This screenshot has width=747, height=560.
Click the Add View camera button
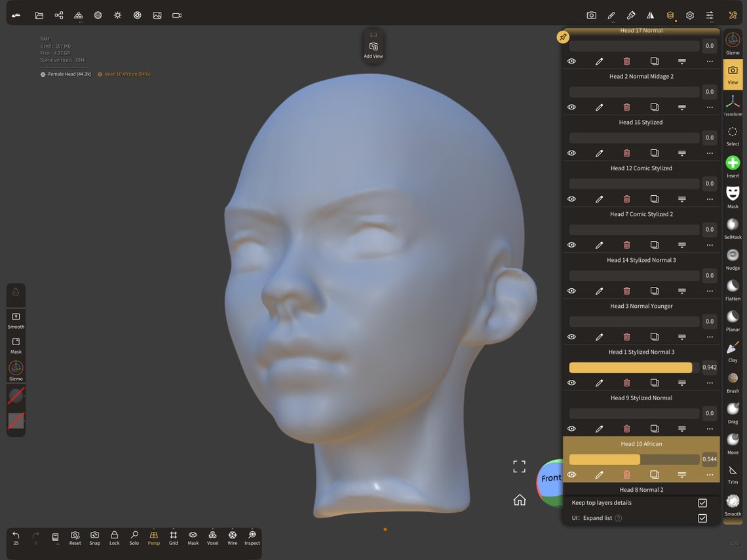373,46
